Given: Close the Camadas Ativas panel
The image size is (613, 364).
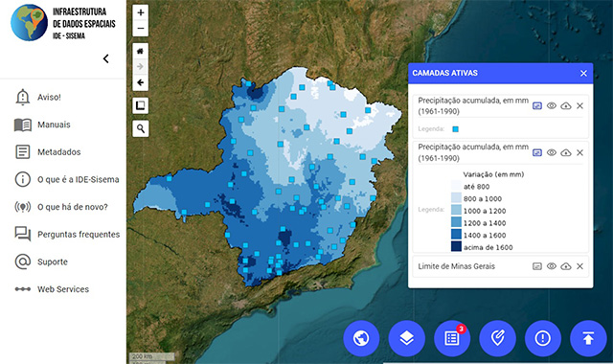Looking at the screenshot, I should (x=583, y=73).
